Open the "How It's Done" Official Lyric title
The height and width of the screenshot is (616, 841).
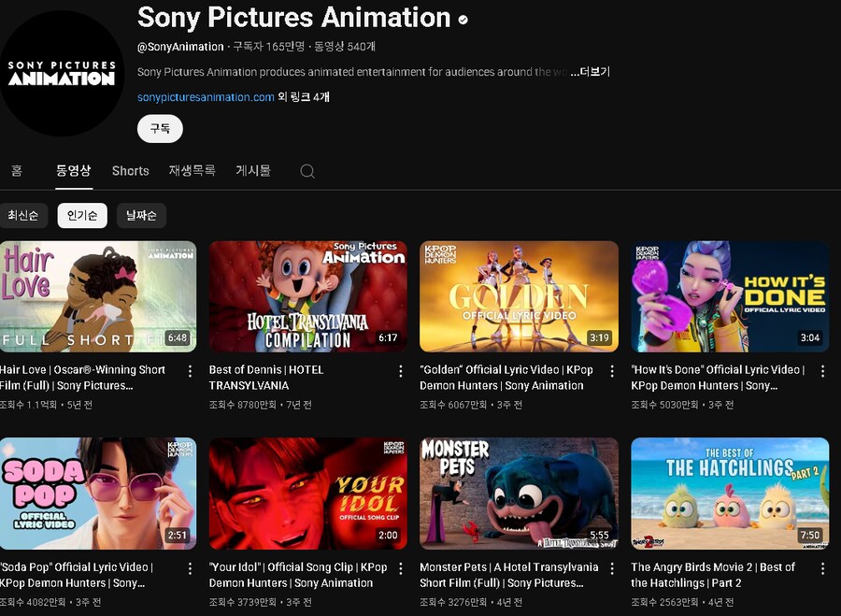click(719, 378)
